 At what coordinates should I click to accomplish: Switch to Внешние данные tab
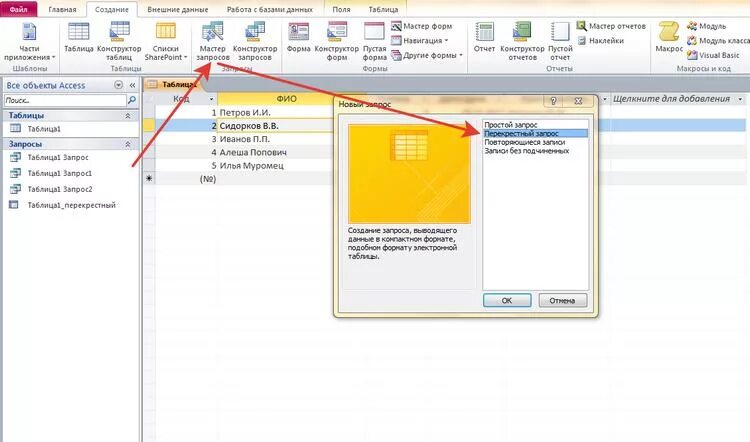(177, 10)
